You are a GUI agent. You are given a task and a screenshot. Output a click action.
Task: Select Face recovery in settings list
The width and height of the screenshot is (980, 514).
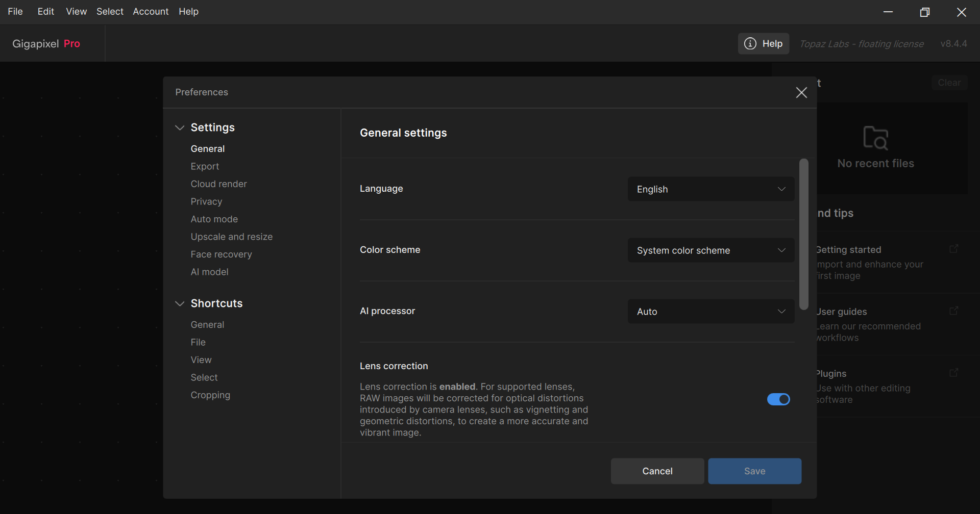pos(221,254)
